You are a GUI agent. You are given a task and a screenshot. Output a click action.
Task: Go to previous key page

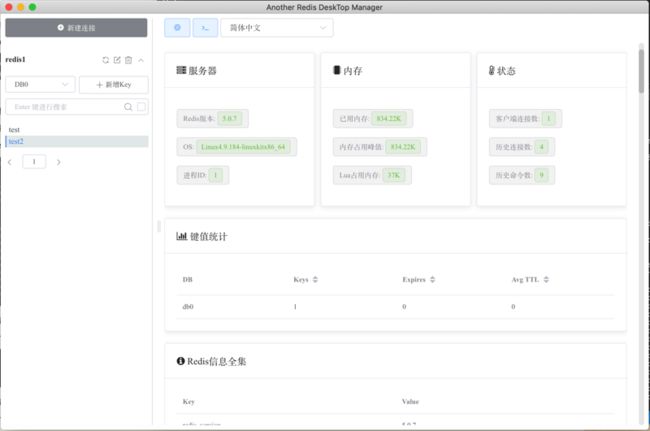pos(10,162)
